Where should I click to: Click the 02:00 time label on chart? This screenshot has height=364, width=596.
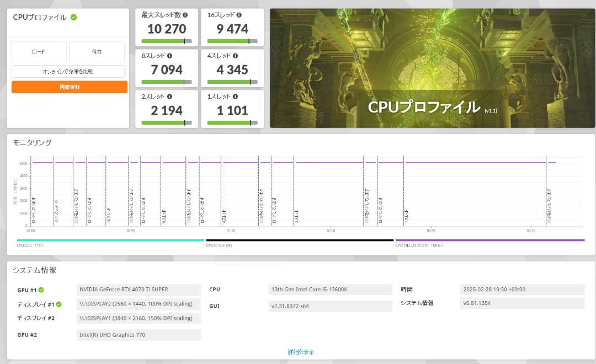click(331, 231)
